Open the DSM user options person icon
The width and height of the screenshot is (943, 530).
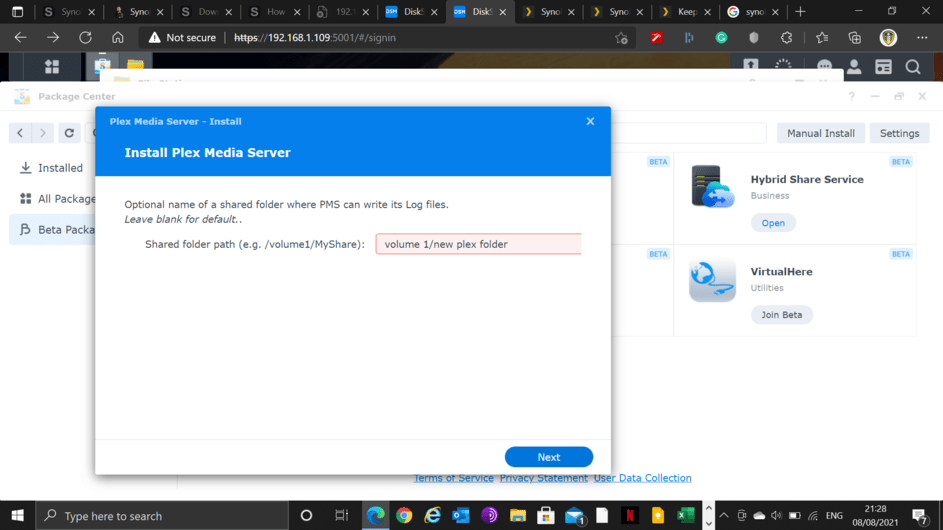pos(854,67)
